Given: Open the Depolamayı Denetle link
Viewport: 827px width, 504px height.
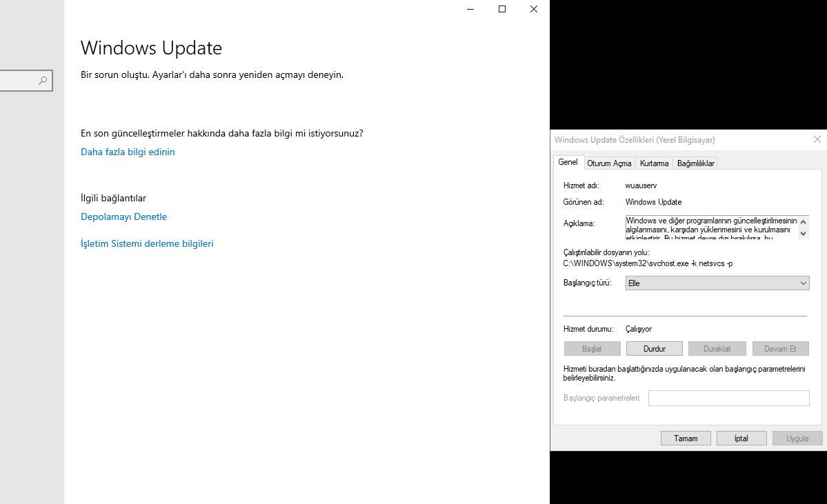Looking at the screenshot, I should 124,216.
